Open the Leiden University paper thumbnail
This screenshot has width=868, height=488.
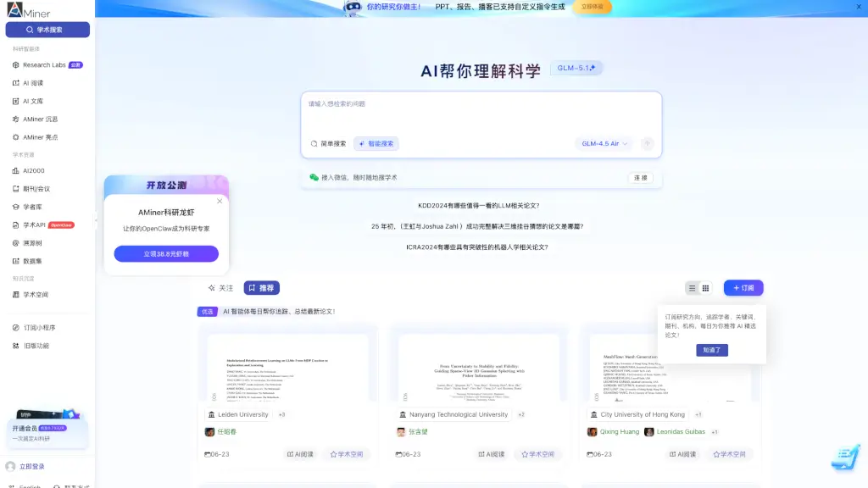[288, 368]
